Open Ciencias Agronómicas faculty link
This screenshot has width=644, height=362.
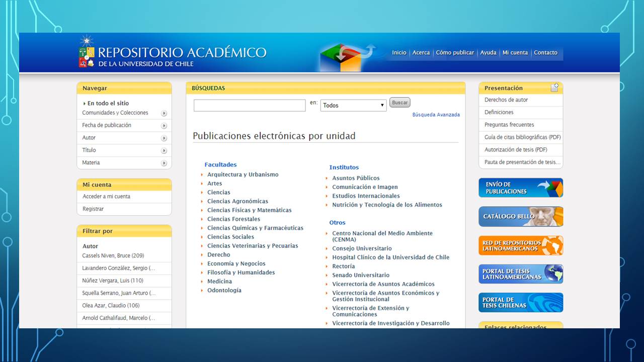click(x=237, y=201)
